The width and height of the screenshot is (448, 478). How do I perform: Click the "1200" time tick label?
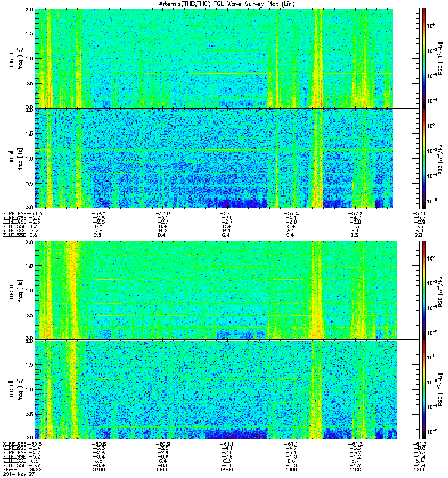[420, 470]
